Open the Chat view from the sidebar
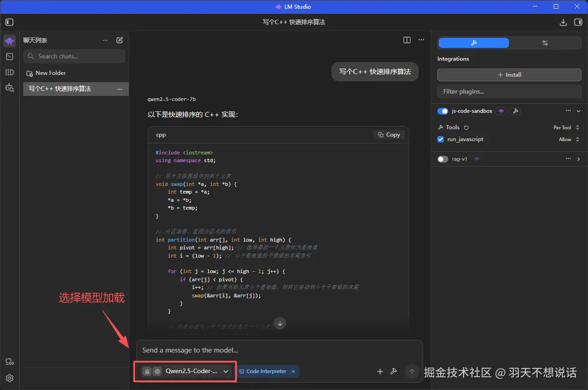The height and width of the screenshot is (390, 588). point(10,41)
